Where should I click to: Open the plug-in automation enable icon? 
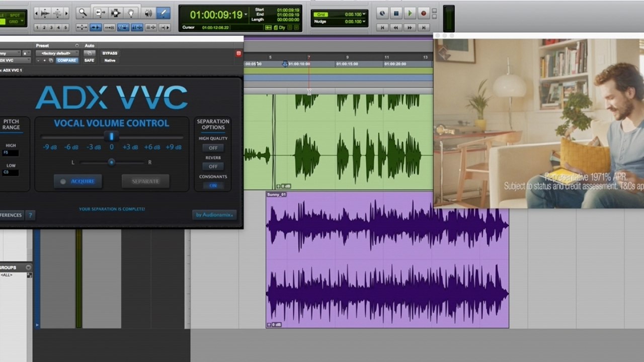click(89, 53)
